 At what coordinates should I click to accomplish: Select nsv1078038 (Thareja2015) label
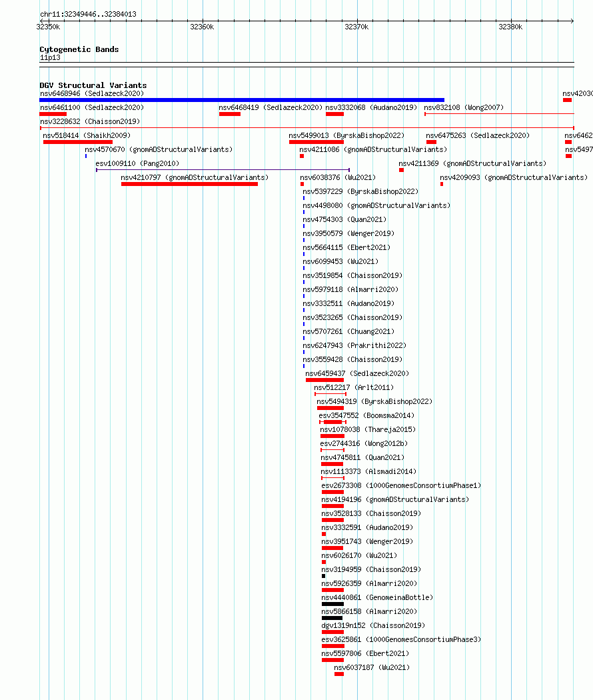[x=368, y=429]
